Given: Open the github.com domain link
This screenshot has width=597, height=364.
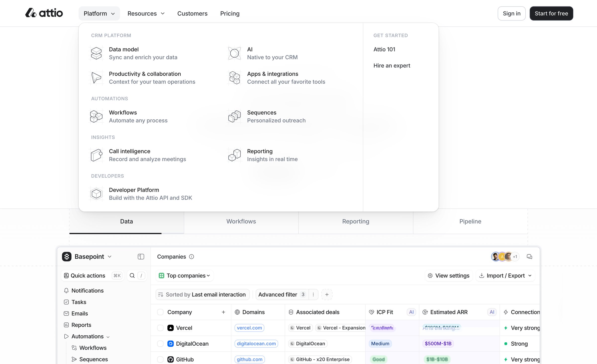Looking at the screenshot, I should point(249,359).
